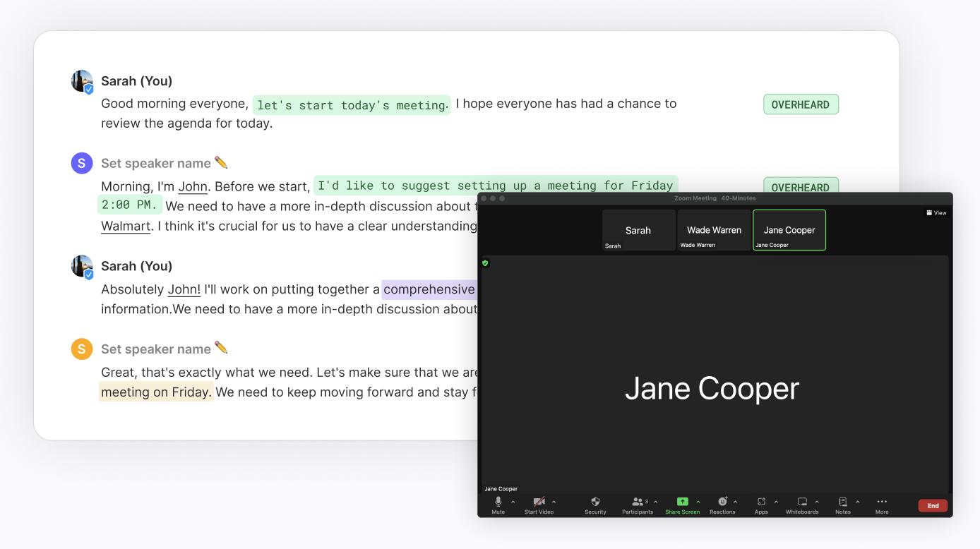Expand the arrow beside Notes
This screenshot has width=980, height=549.
coord(858,502)
